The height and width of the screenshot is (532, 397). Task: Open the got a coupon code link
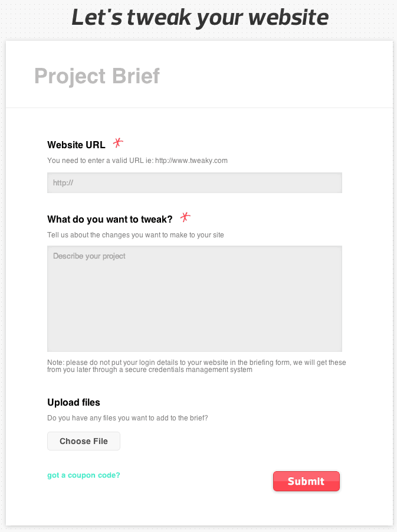click(84, 475)
